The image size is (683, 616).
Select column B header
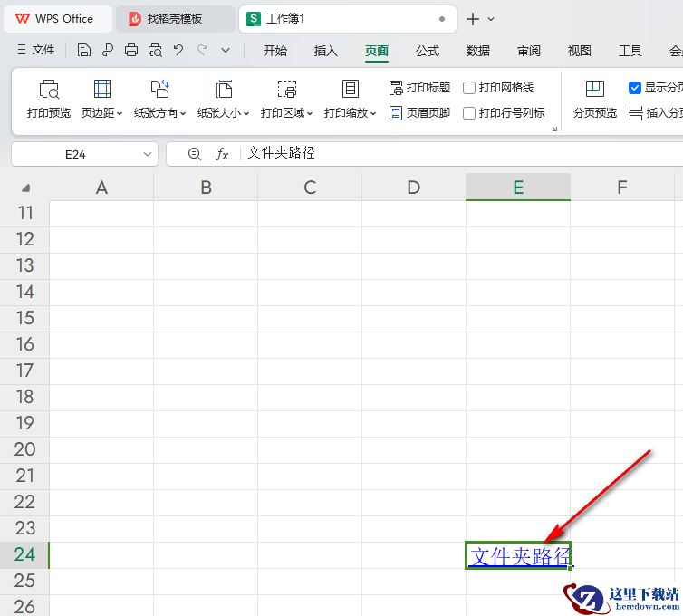[206, 188]
